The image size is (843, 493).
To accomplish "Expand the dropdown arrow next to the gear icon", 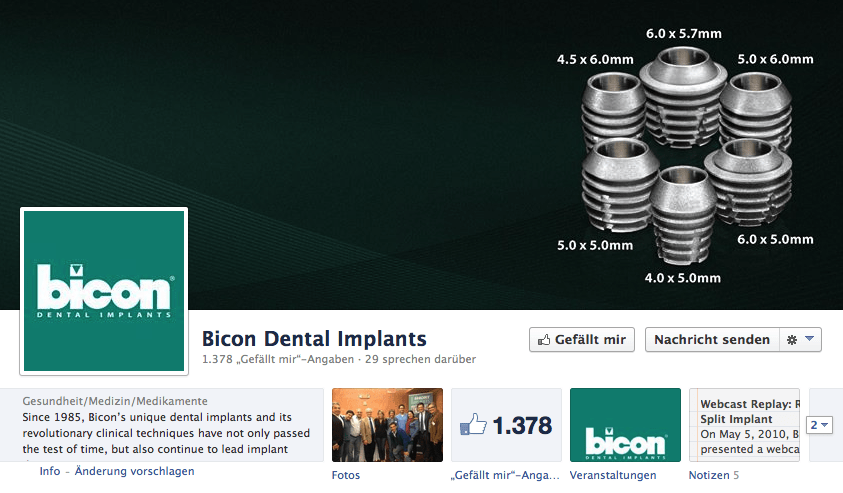I will click(810, 339).
